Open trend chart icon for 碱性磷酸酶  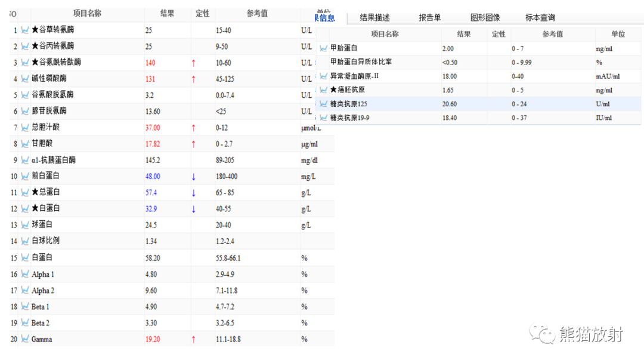point(25,79)
